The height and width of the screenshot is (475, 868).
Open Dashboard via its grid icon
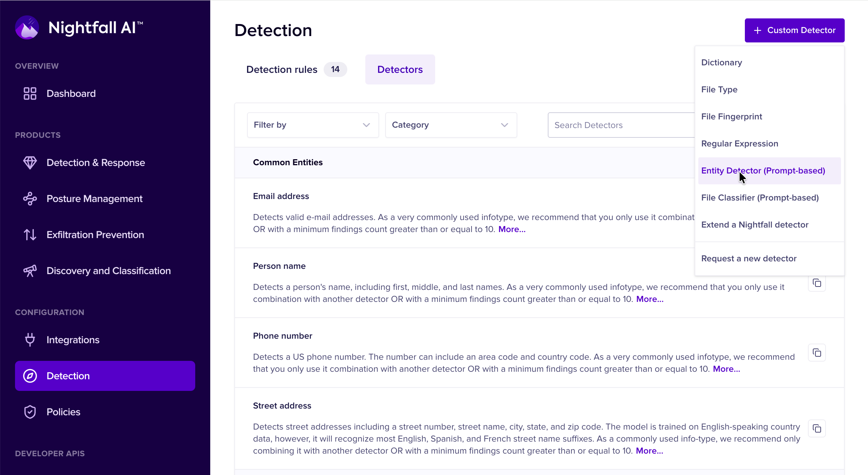tap(30, 93)
